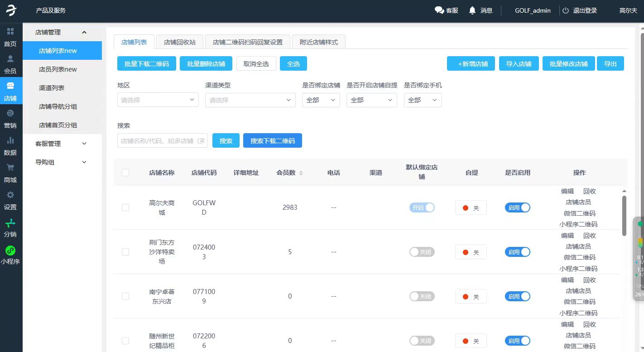Open 是否开启店铺自提 dropdown
Image resolution: width=644 pixels, height=352 pixels.
coord(372,100)
